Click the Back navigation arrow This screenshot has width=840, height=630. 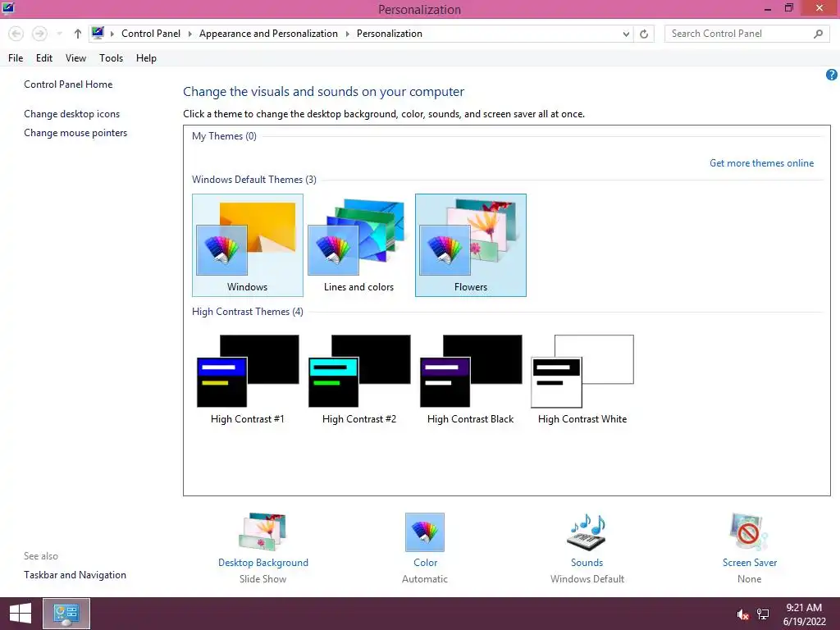tap(16, 34)
